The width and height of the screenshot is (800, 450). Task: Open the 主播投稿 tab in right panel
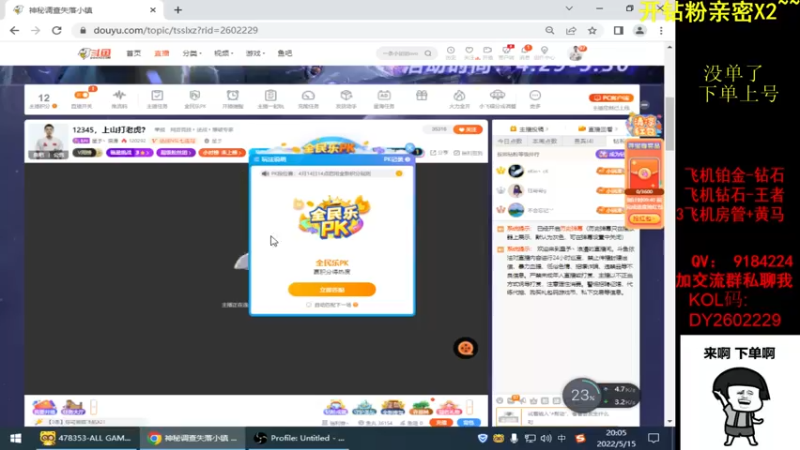click(528, 129)
